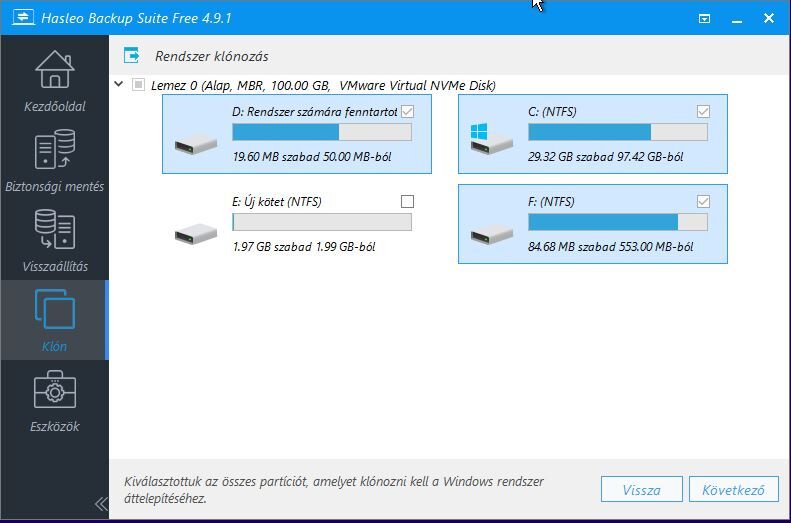Image resolution: width=791 pixels, height=523 pixels.
Task: Toggle the D: partition checkbox
Action: point(407,111)
